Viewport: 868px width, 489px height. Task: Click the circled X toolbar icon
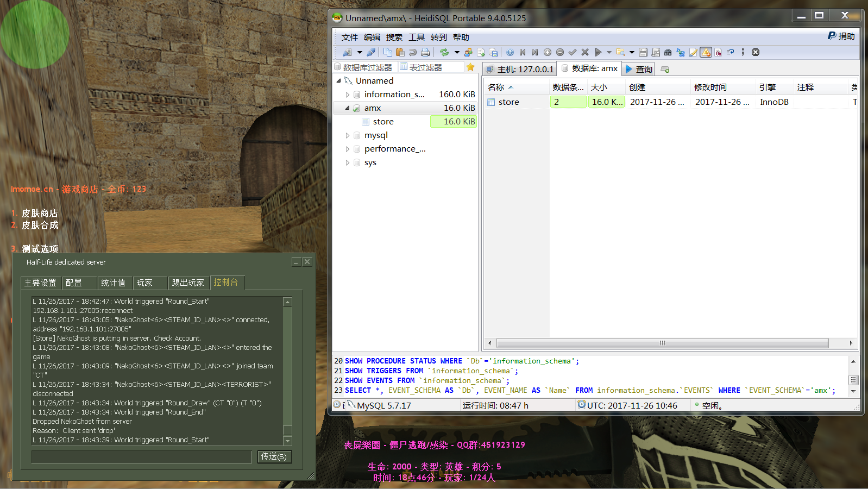point(756,52)
